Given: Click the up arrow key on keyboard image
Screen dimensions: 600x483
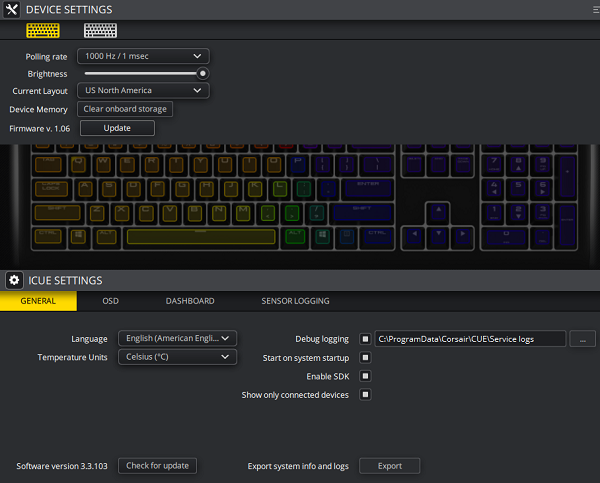Looking at the screenshot, I should 438,212.
